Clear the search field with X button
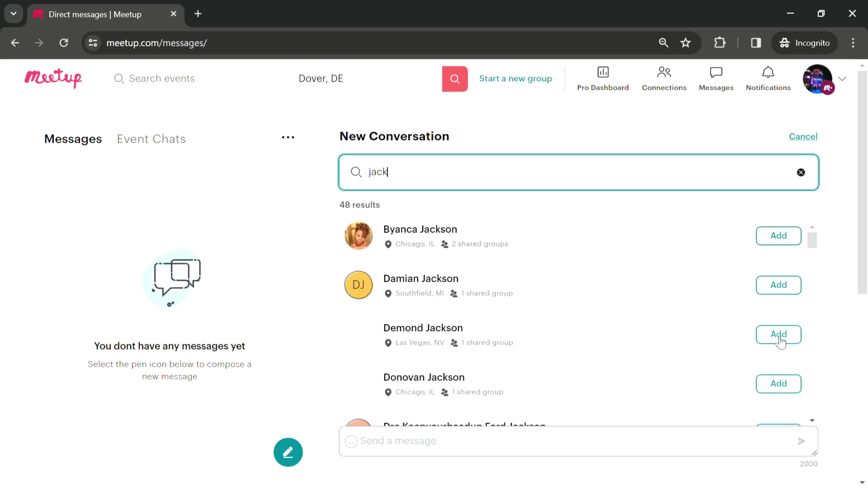 point(801,172)
